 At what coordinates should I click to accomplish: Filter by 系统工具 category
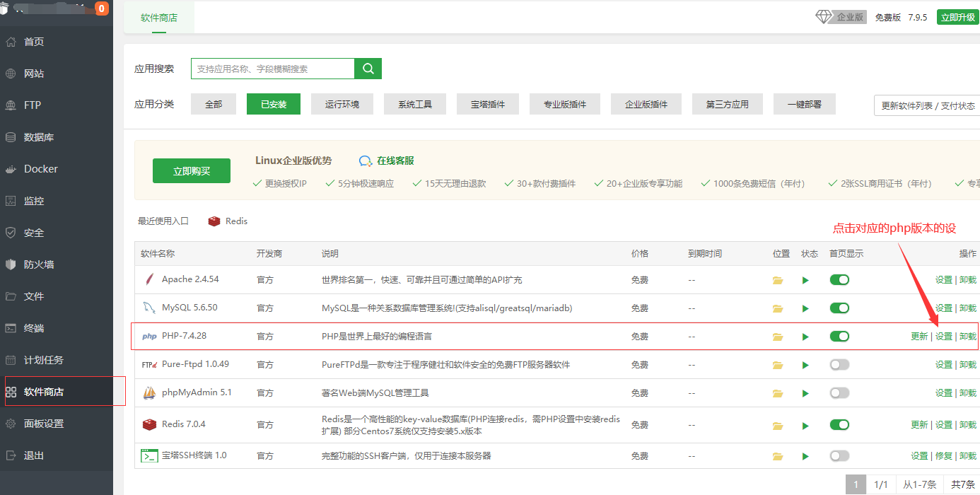(415, 104)
